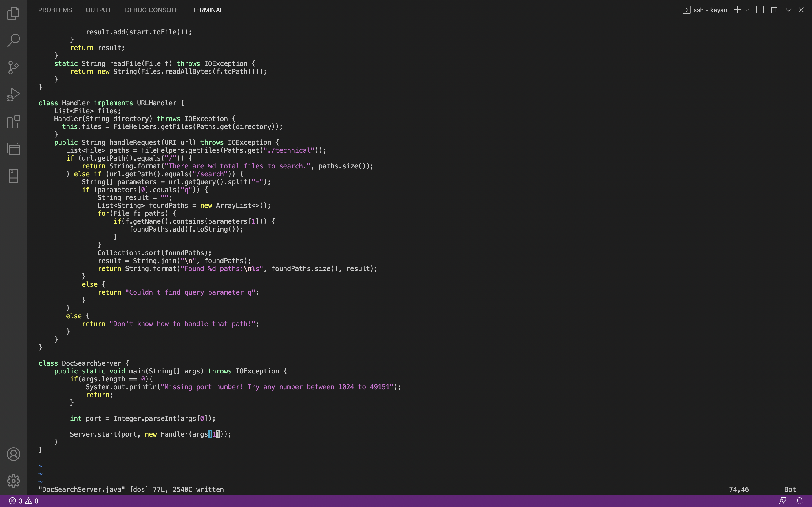The width and height of the screenshot is (812, 507).
Task: Collapse the panel with chevron down
Action: (789, 10)
